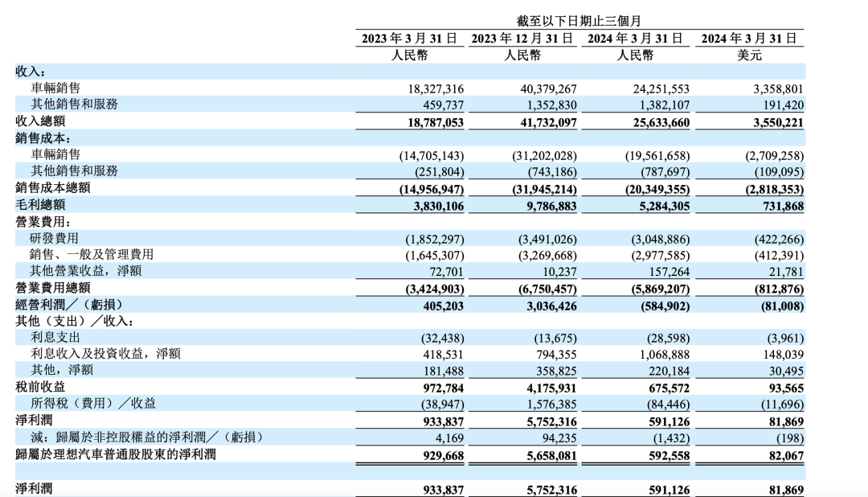Click the '收入：' section label
868x497 pixels.
point(31,72)
